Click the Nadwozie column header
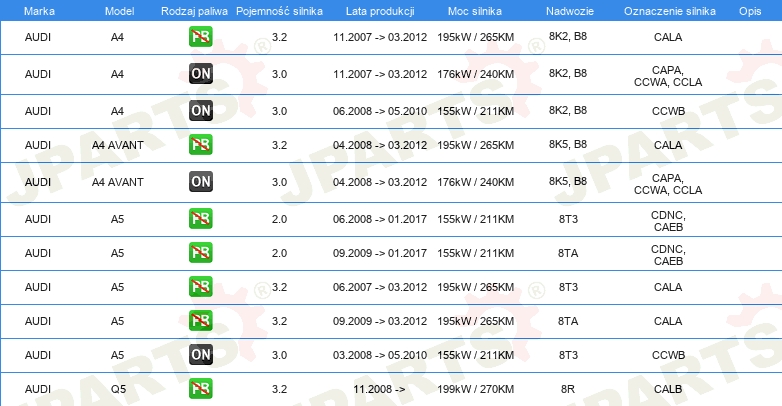This screenshot has height=406, width=782. [570, 11]
